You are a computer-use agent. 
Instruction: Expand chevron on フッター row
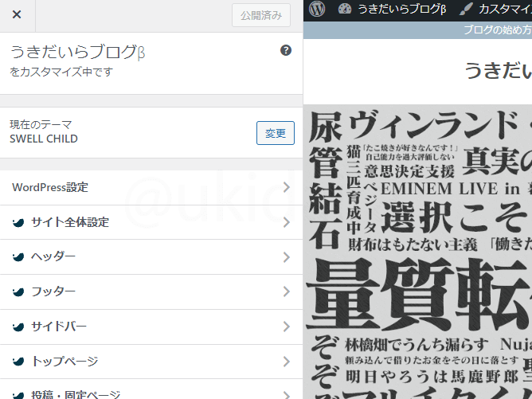[x=287, y=291]
